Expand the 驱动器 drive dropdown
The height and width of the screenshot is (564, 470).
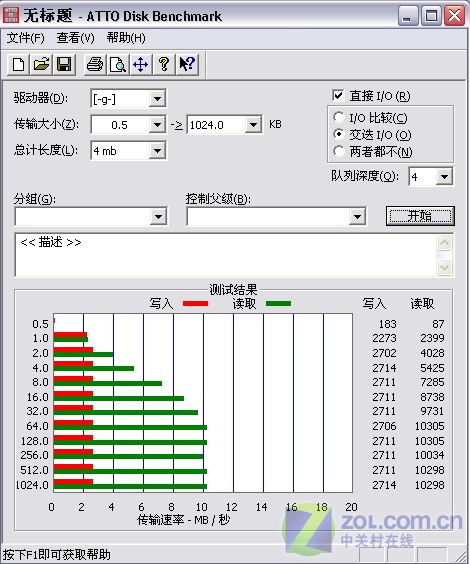tap(158, 99)
